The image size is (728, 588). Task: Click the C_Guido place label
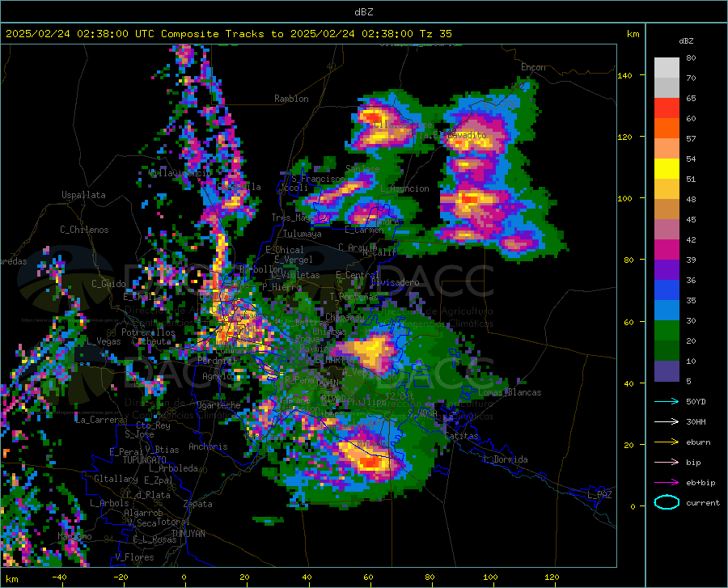pyautogui.click(x=108, y=284)
